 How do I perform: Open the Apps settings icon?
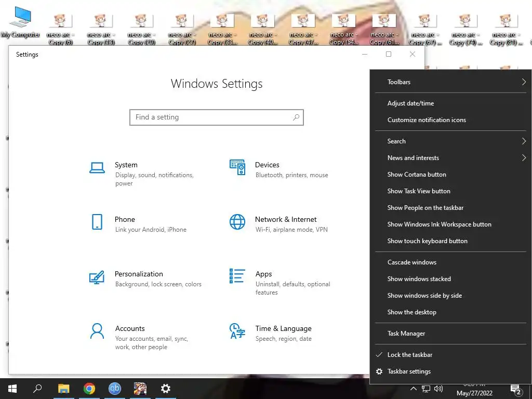point(237,276)
